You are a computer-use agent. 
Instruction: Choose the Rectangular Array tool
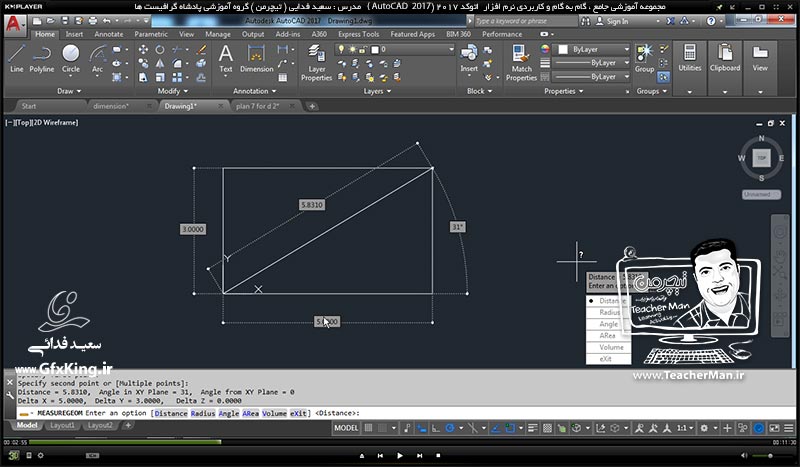pyautogui.click(x=177, y=78)
